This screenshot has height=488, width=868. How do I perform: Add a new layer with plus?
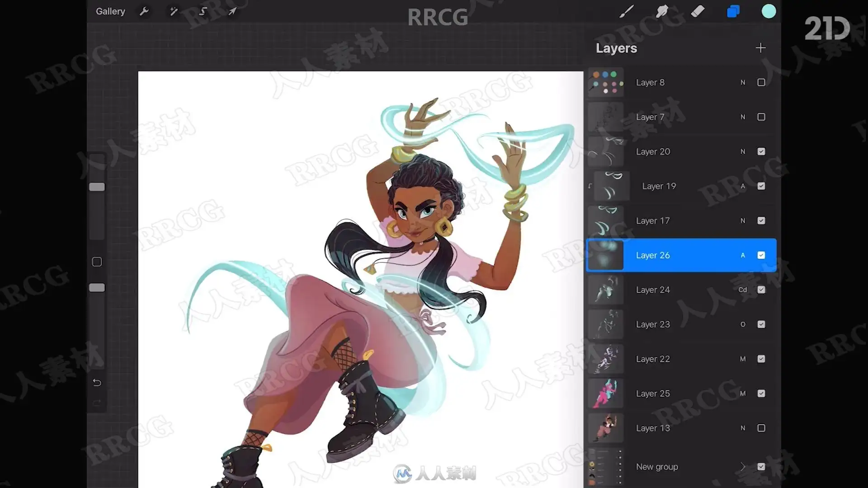[761, 48]
